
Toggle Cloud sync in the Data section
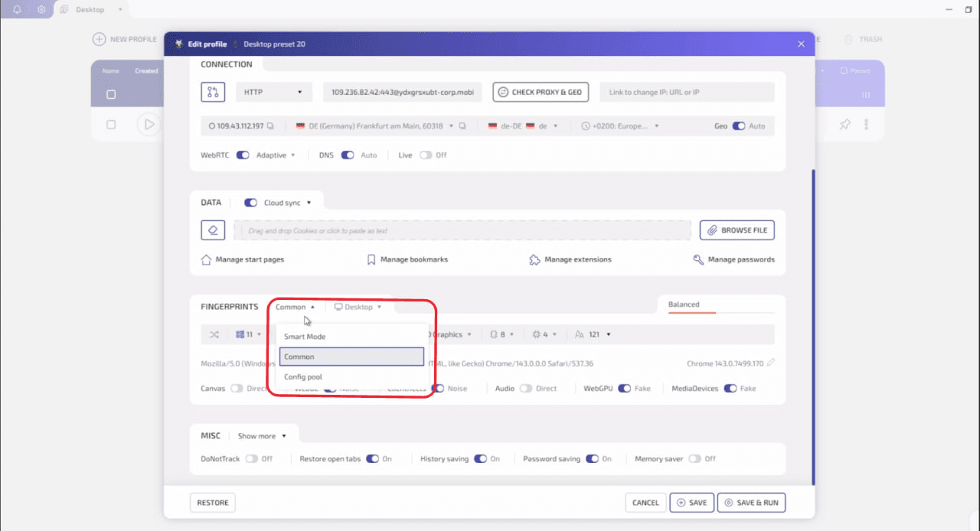pyautogui.click(x=250, y=203)
